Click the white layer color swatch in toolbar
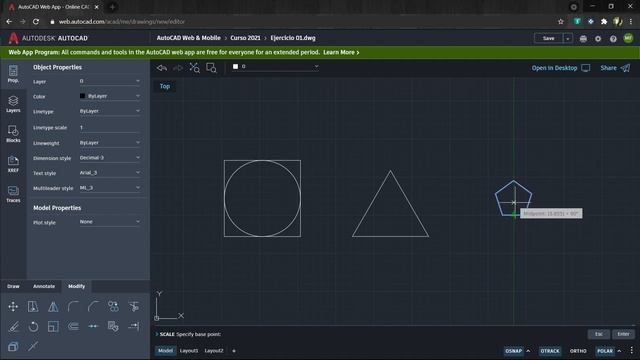The image size is (640, 360). pos(236,67)
